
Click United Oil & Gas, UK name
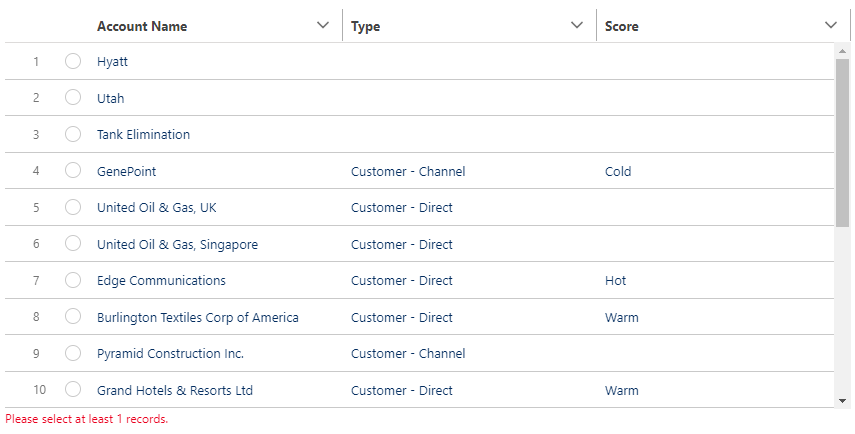156,208
